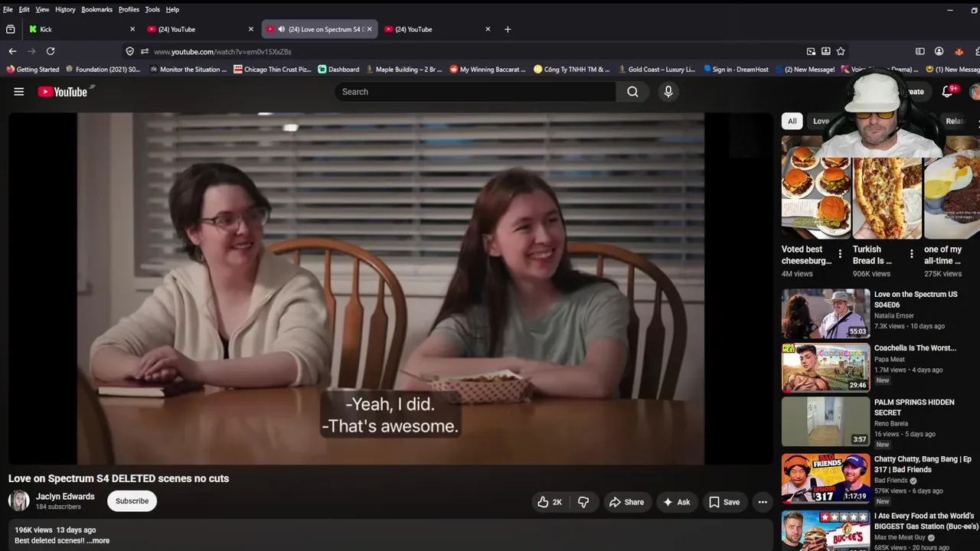Open options for Voted best cheeseburger short
This screenshot has height=551, width=980.
pyautogui.click(x=840, y=254)
